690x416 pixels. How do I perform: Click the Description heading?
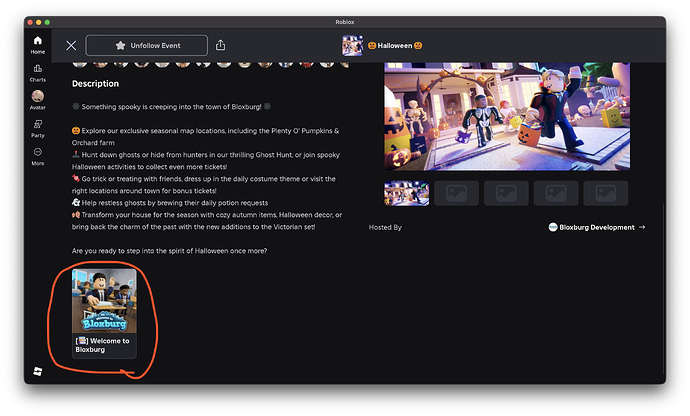(x=95, y=84)
